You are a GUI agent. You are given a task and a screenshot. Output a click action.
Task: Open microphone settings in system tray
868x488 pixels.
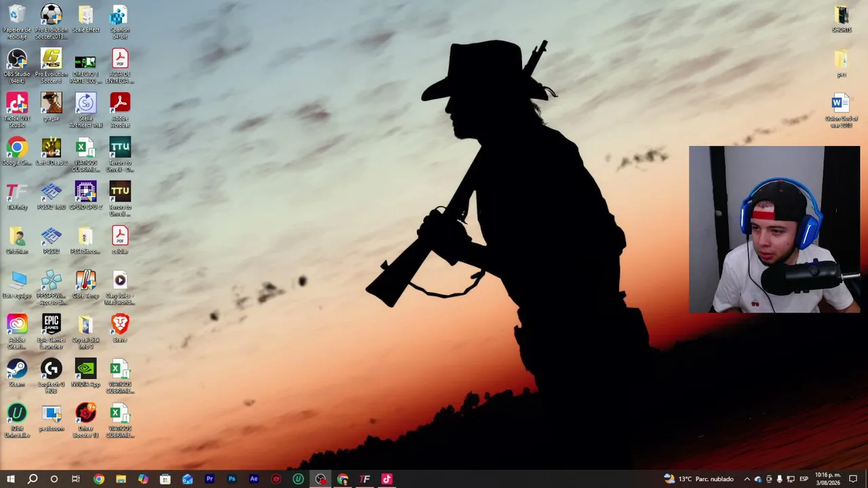coord(779,479)
